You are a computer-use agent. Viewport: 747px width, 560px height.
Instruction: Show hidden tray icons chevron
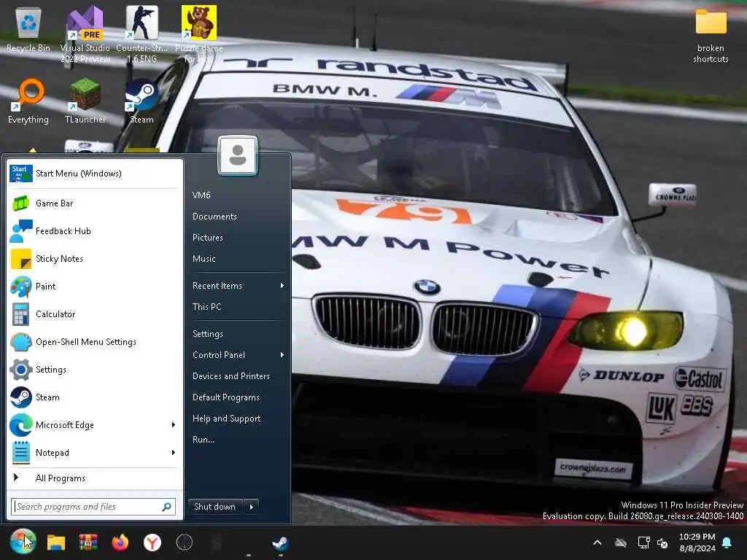597,542
